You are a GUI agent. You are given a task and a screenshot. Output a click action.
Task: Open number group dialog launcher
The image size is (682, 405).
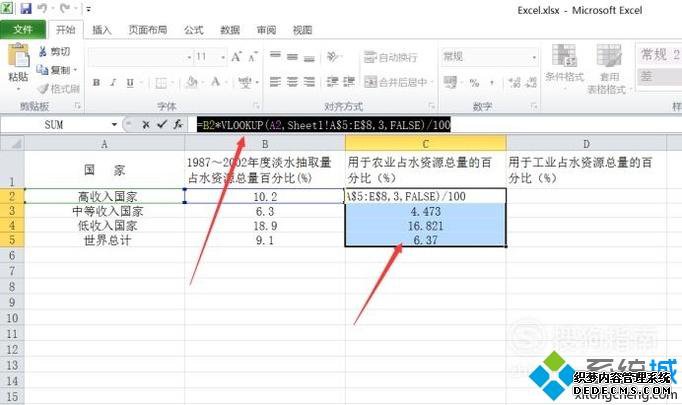pyautogui.click(x=534, y=106)
